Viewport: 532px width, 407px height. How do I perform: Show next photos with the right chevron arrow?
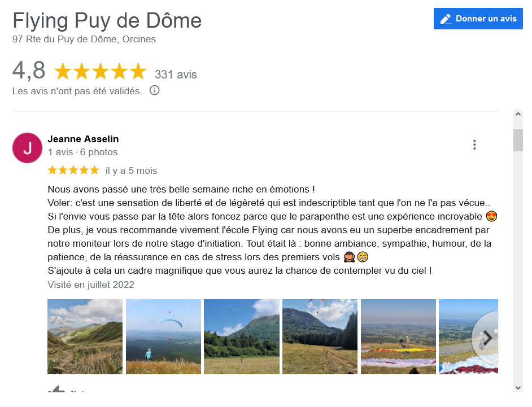click(x=487, y=338)
